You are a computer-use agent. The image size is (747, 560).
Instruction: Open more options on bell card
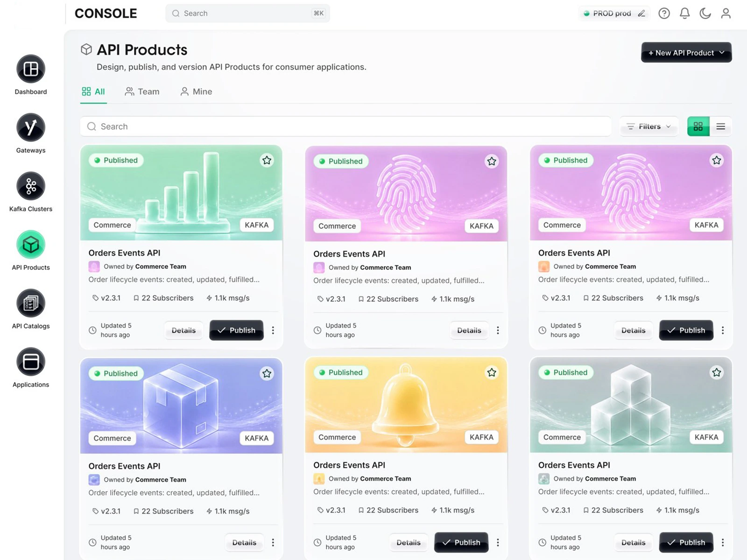pyautogui.click(x=498, y=542)
